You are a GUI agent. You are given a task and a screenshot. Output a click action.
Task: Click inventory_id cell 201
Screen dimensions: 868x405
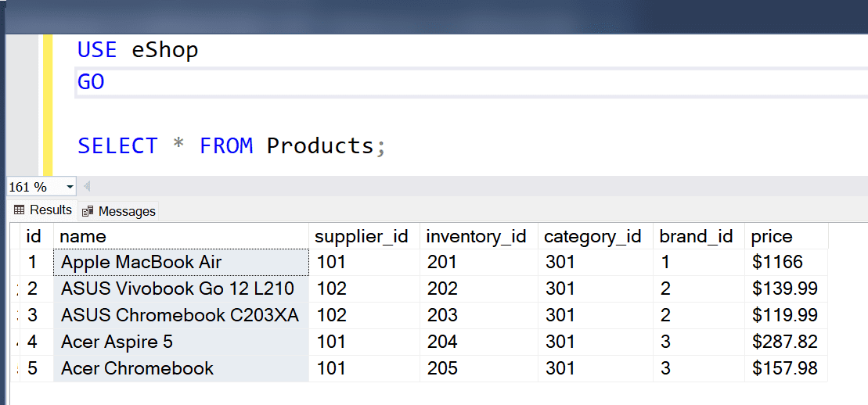[x=479, y=262]
